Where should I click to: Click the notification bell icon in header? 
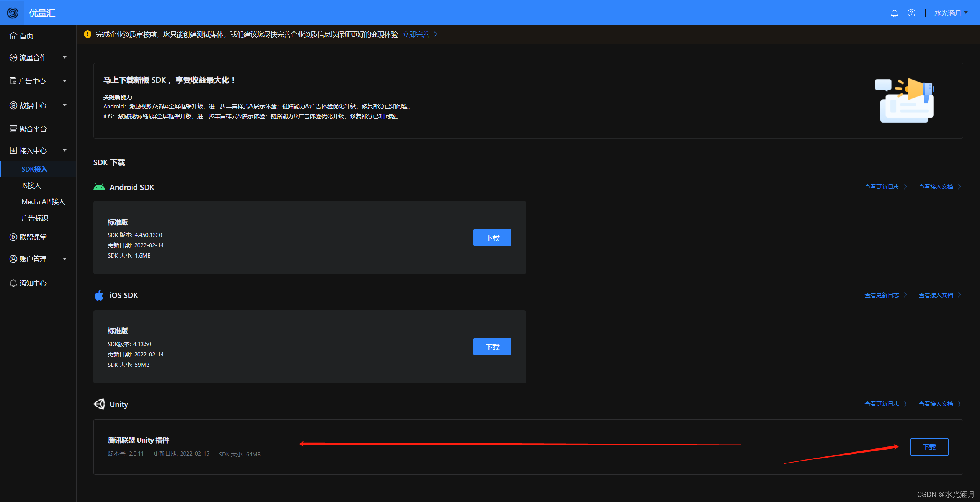tap(894, 13)
